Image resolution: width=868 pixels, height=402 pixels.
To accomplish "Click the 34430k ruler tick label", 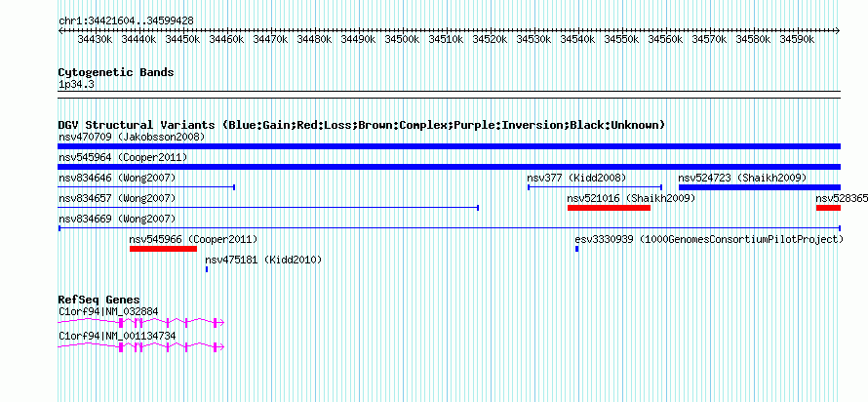I will pos(96,40).
